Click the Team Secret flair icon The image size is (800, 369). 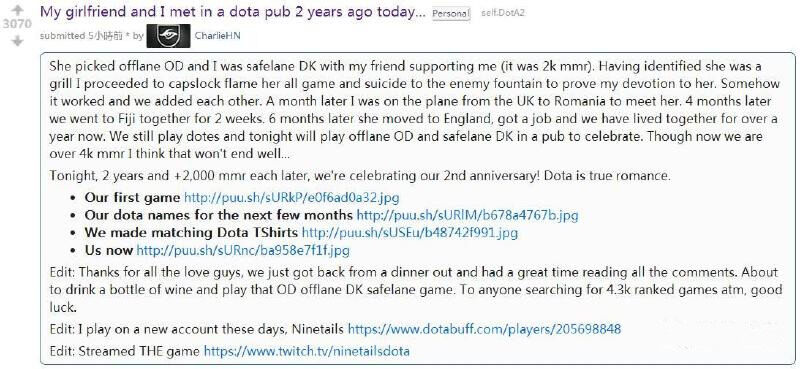point(168,36)
